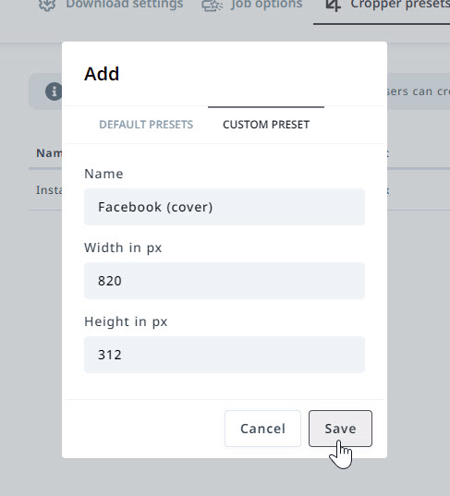This screenshot has height=496, width=450.
Task: Click the Width in px field
Action: (x=224, y=281)
